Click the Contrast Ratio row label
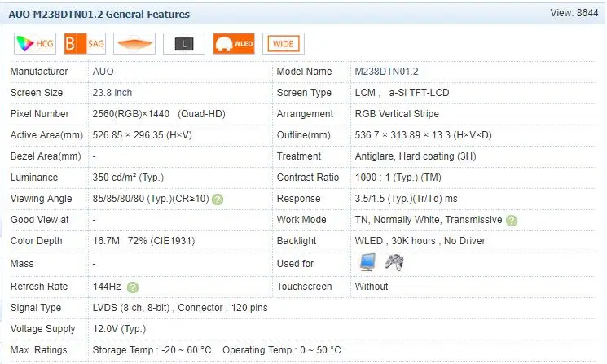The image size is (607, 364). (308, 178)
